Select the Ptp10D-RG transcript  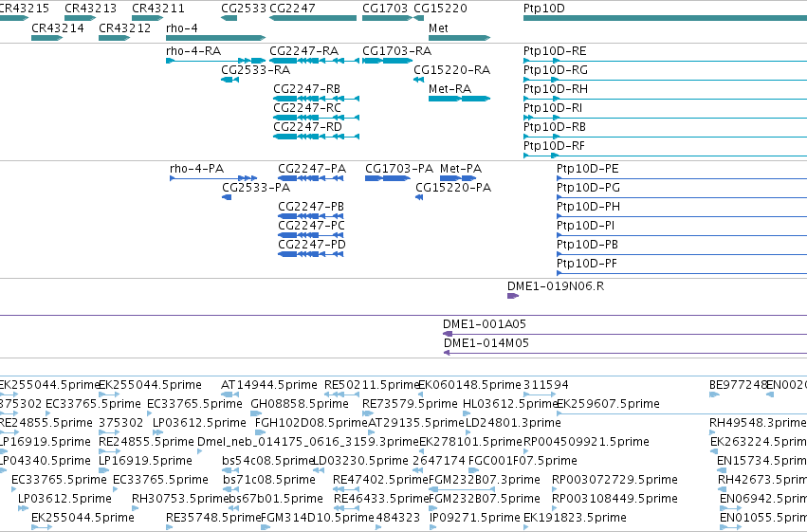click(665, 80)
